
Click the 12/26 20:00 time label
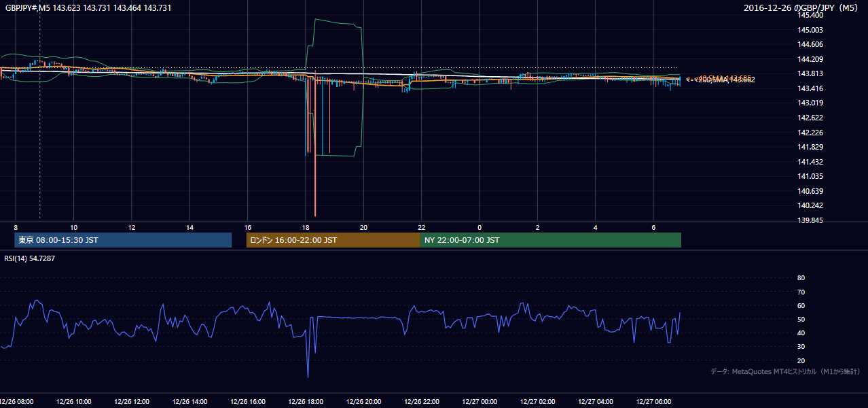coord(363,401)
